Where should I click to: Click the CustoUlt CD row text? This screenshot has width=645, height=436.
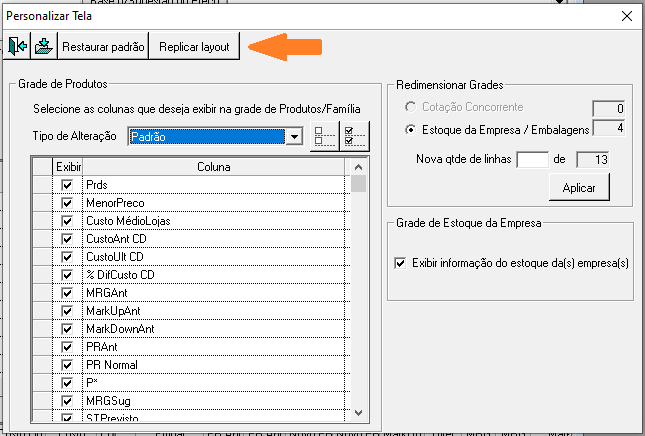click(114, 257)
